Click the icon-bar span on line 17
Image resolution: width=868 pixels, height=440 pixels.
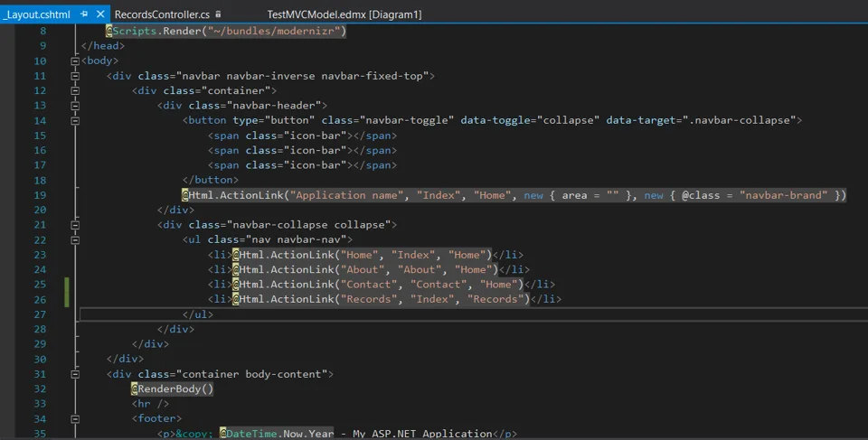pos(302,165)
